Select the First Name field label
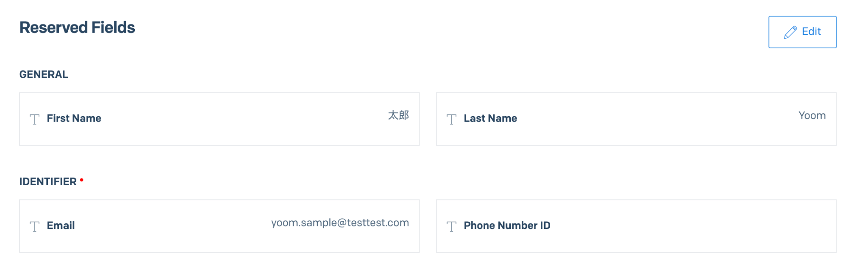 pyautogui.click(x=74, y=118)
